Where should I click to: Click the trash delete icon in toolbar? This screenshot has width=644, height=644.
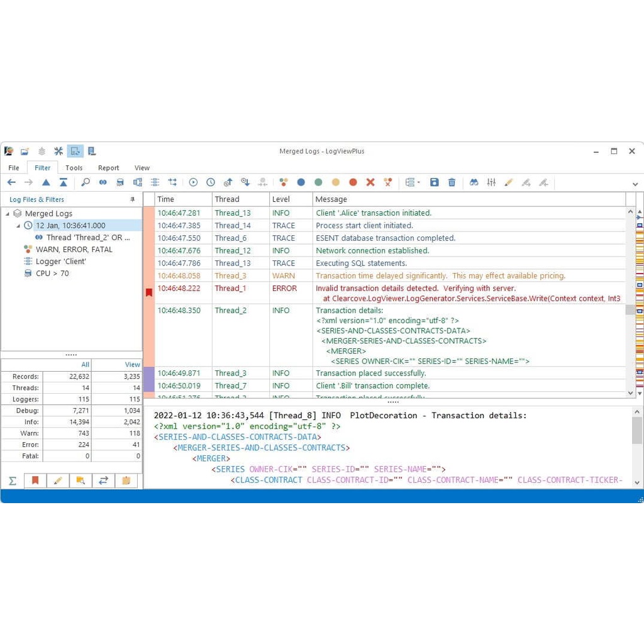[452, 182]
